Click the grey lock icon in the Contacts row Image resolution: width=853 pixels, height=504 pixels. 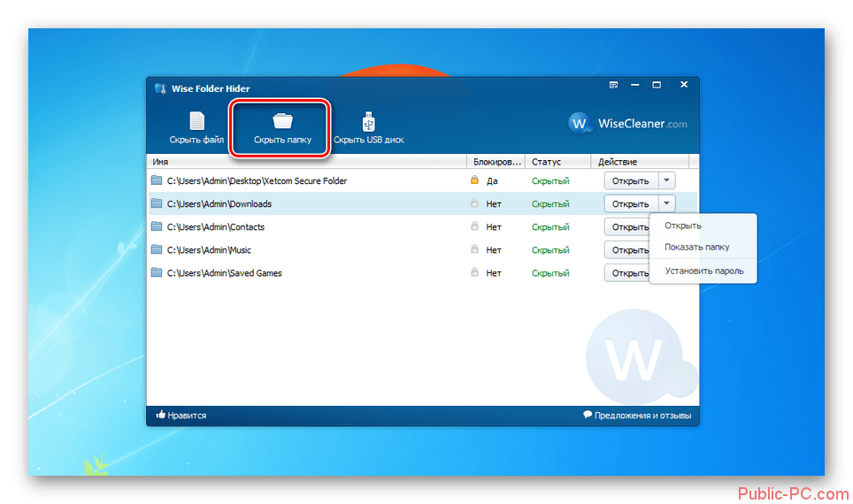(474, 227)
